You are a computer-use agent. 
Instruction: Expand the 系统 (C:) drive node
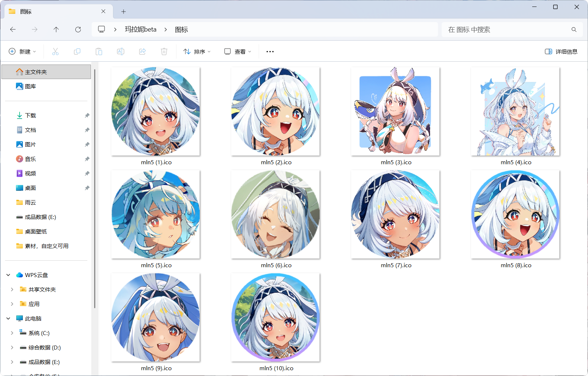coord(12,333)
